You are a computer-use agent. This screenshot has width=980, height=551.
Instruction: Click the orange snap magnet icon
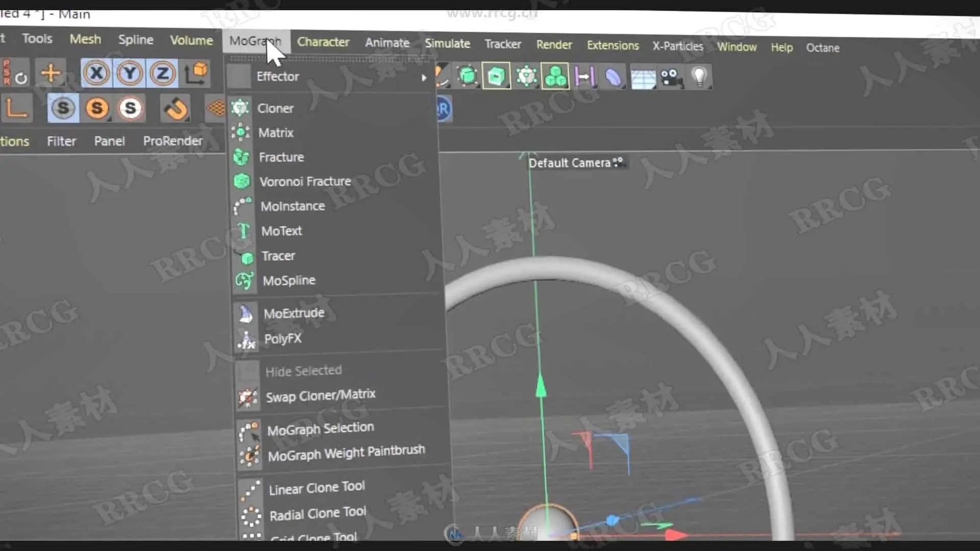point(176,109)
